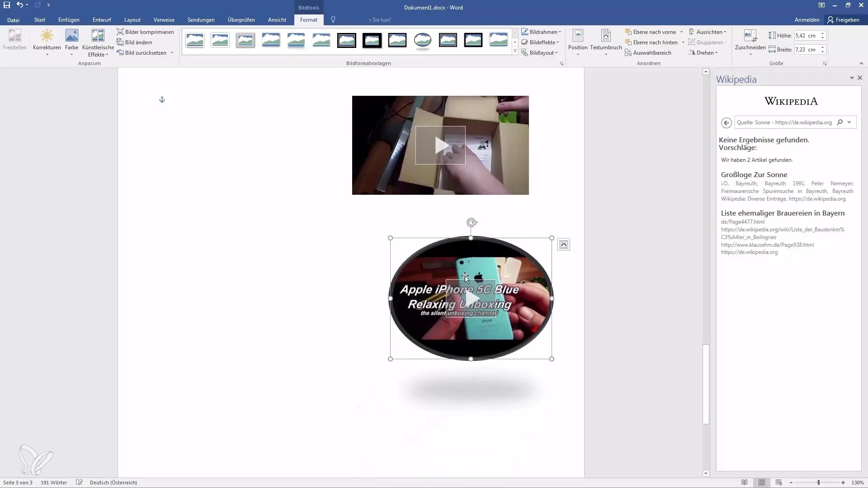The width and height of the screenshot is (868, 488).
Task: Click the Bildlayout dropdown icon
Action: coord(556,52)
